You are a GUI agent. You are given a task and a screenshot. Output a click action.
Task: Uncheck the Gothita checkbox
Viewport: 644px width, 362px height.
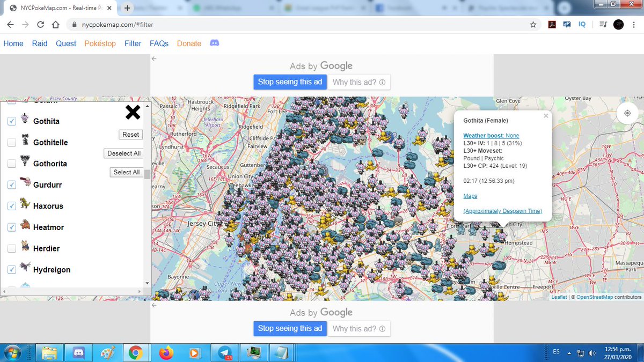coord(11,121)
